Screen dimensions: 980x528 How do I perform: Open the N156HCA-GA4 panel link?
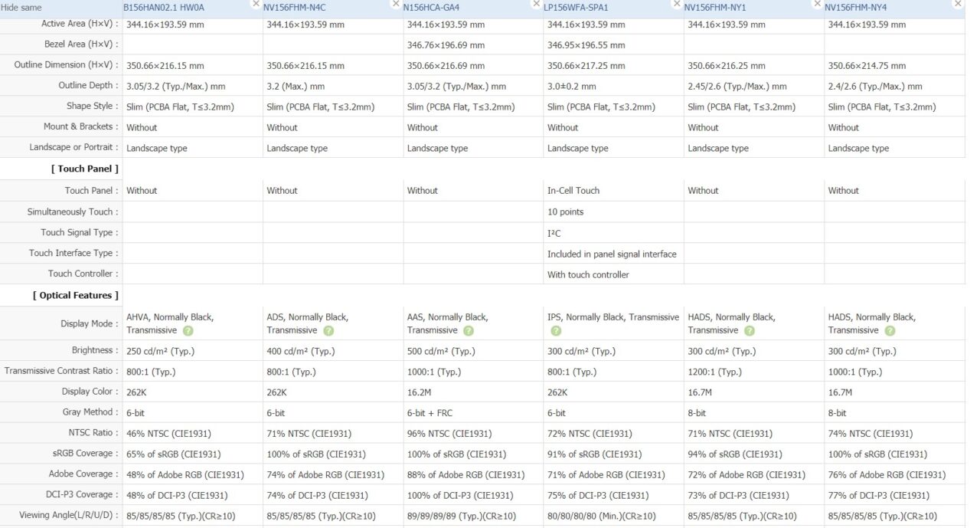[432, 7]
